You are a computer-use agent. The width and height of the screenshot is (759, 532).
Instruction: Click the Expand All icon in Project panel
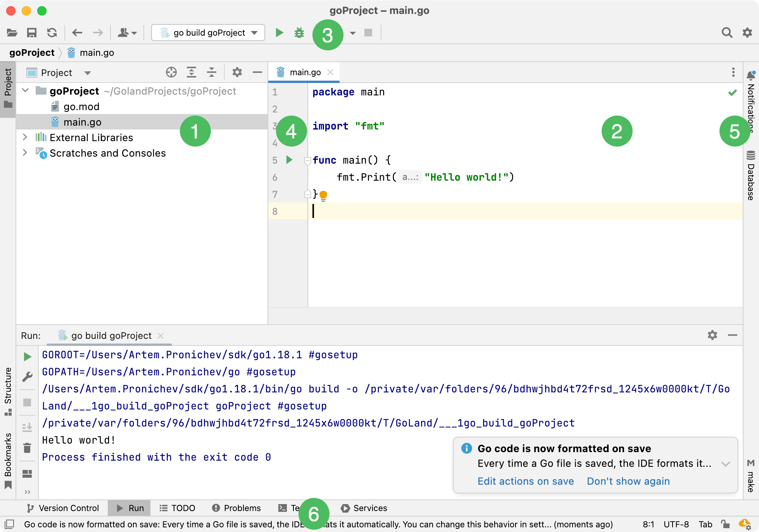click(191, 73)
